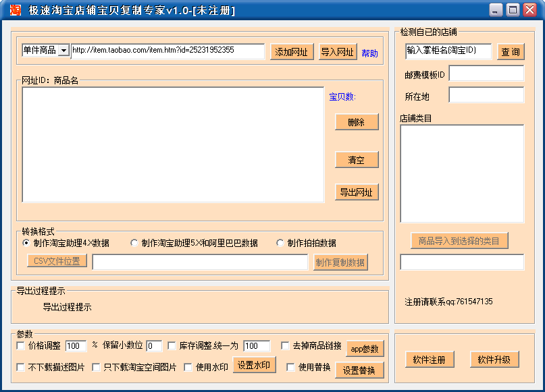Click the 导入网址 button
Screen dimensions: 545x392
point(338,52)
